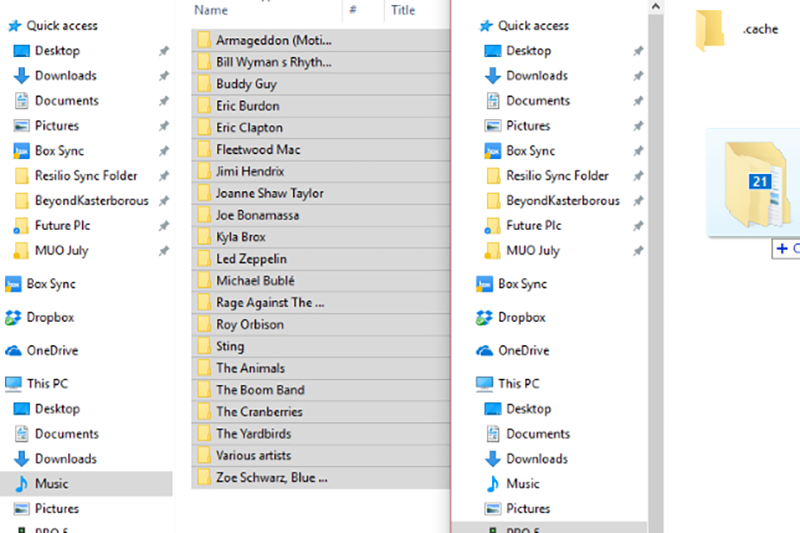Sort by the Title column header
800x533 pixels.
(403, 10)
